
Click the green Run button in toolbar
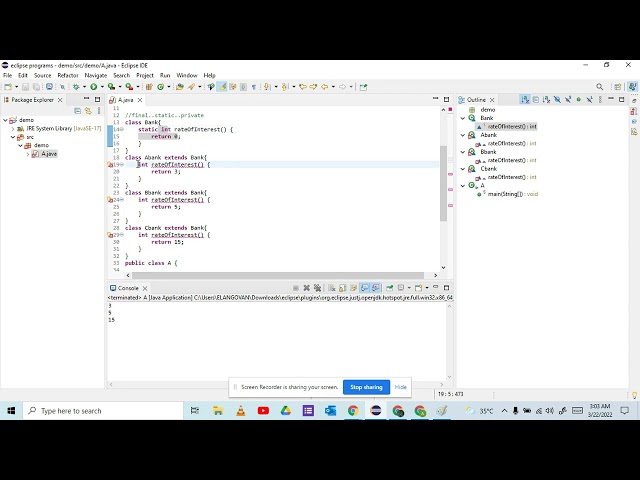coord(93,87)
